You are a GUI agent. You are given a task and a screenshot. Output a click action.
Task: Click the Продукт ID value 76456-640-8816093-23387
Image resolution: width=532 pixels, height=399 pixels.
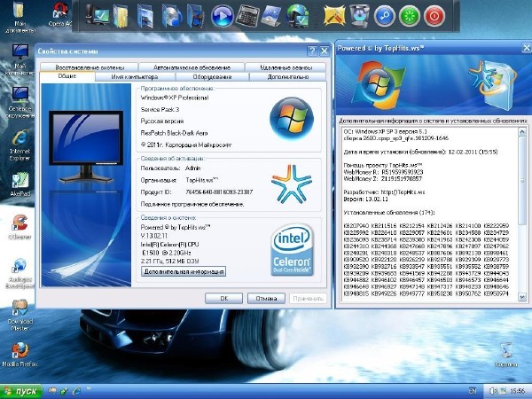(219, 192)
